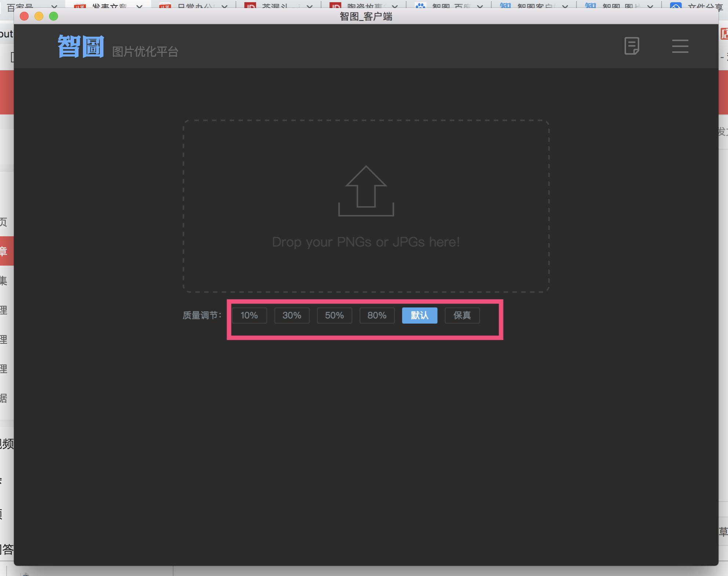
Task: Select the 30% quality option
Action: tap(292, 316)
